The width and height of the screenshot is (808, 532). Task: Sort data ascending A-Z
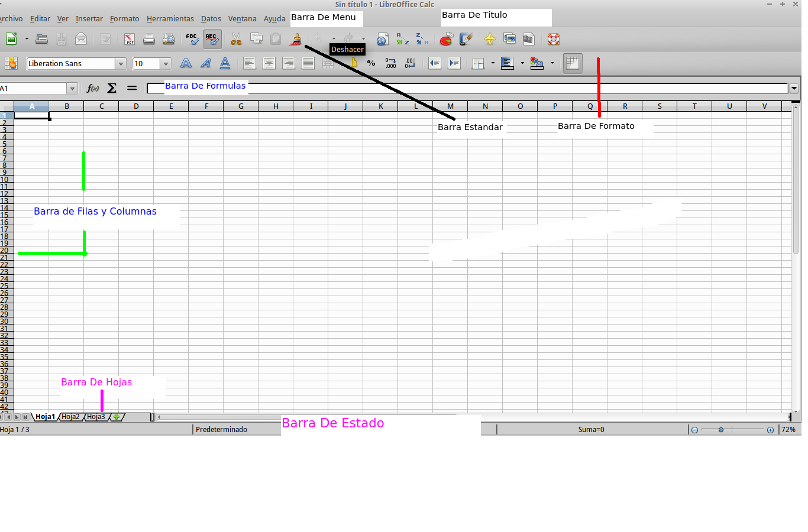(402, 39)
